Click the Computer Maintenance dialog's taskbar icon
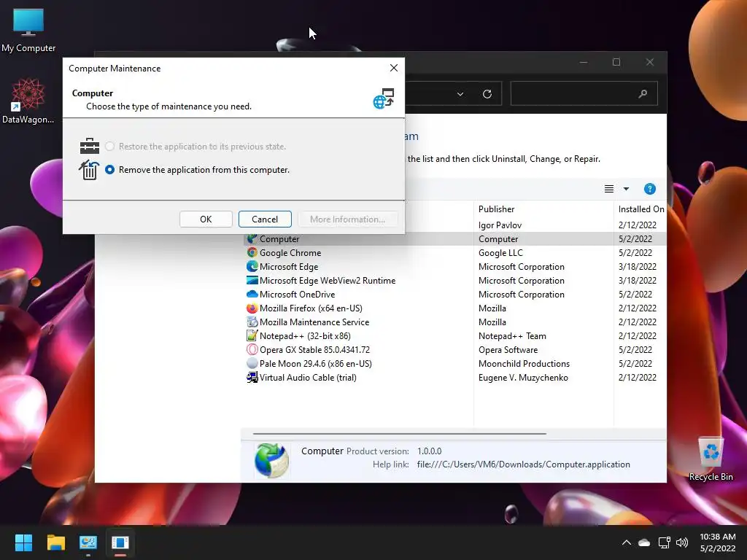This screenshot has width=747, height=560. click(120, 542)
